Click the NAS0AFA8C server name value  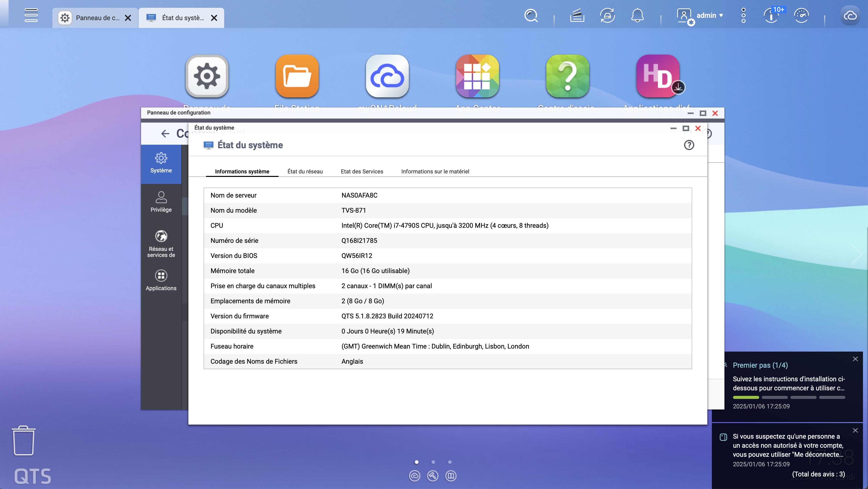359,195
